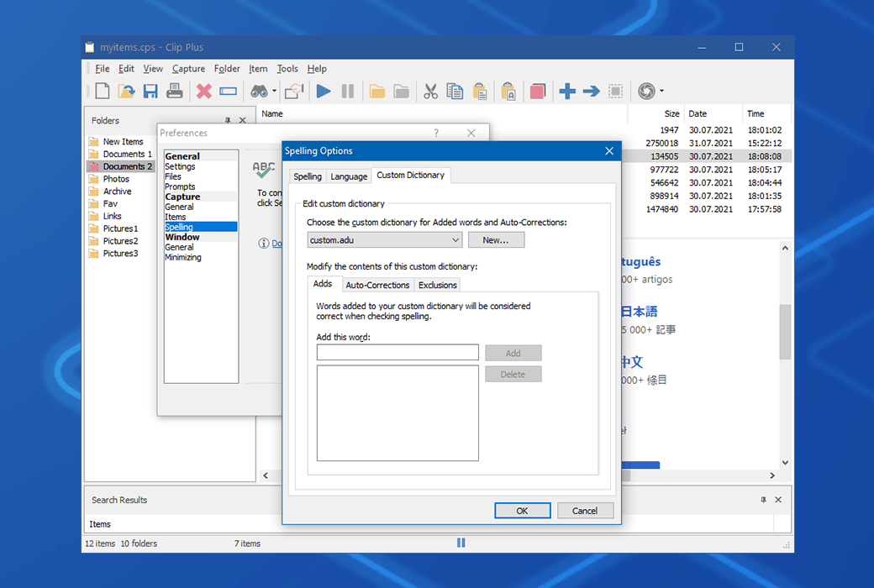Open the custom.adu dictionary dropdown

pyautogui.click(x=385, y=240)
